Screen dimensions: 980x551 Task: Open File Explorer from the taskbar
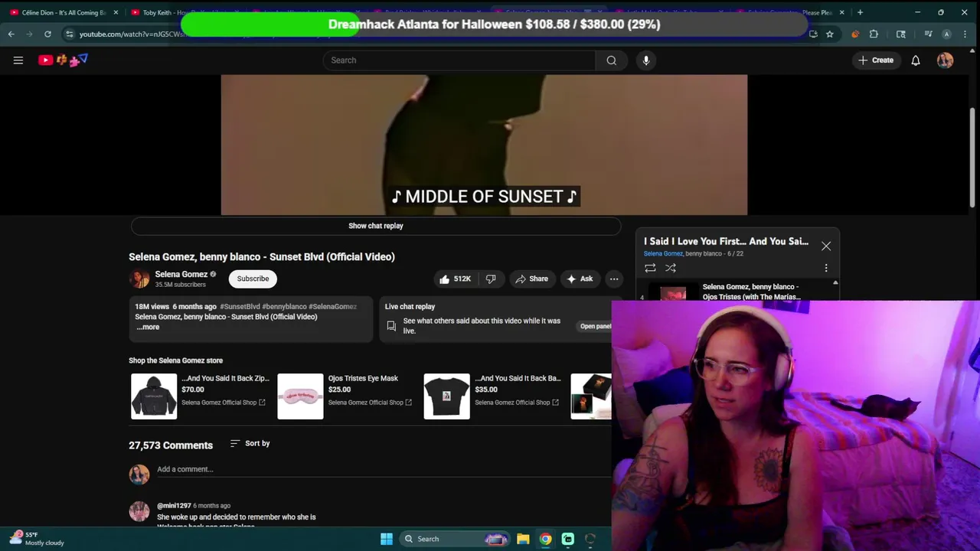pos(523,539)
